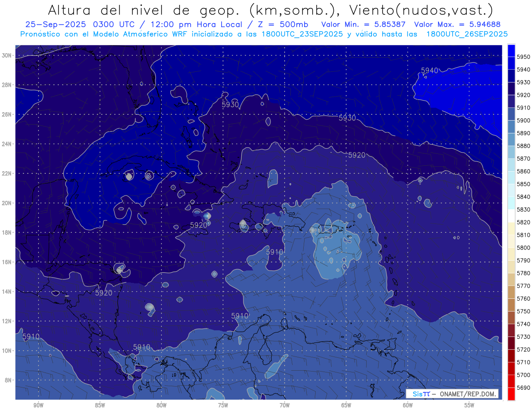Click the 10N latitude axis label
The width and height of the screenshot is (532, 411).
point(7,351)
